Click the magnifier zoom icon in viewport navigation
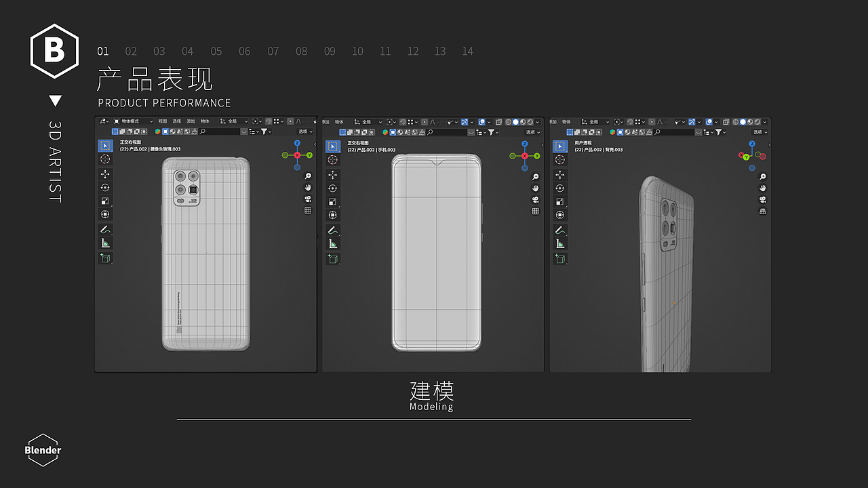This screenshot has width=868, height=488. coord(307,176)
